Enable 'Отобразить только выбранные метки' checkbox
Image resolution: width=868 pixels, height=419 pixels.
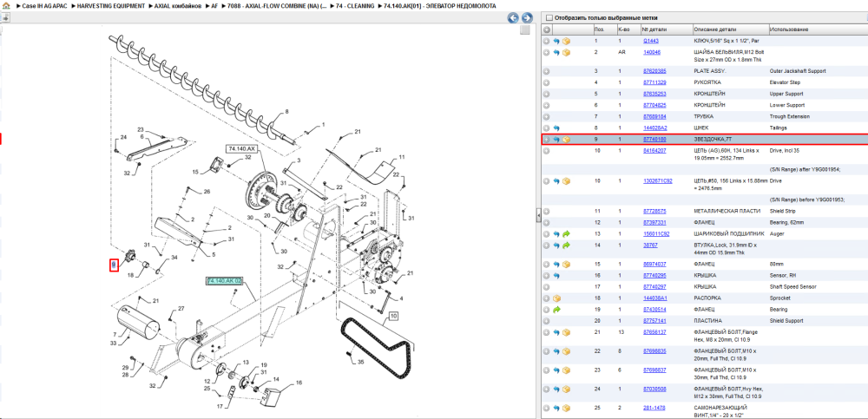(x=549, y=17)
